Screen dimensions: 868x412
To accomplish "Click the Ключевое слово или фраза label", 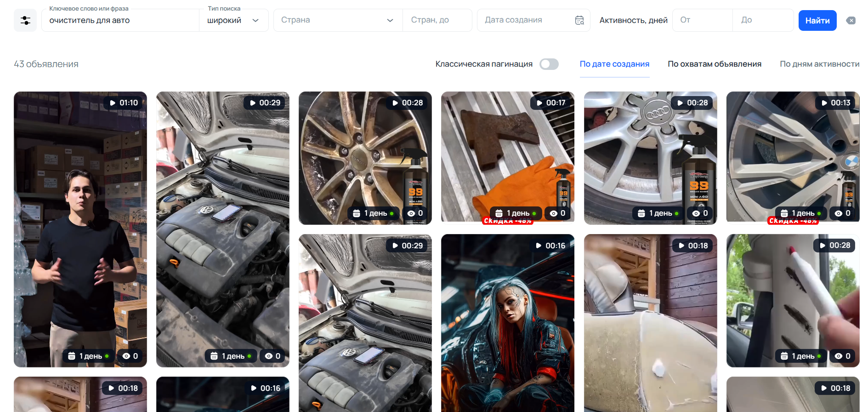I will 89,8.
